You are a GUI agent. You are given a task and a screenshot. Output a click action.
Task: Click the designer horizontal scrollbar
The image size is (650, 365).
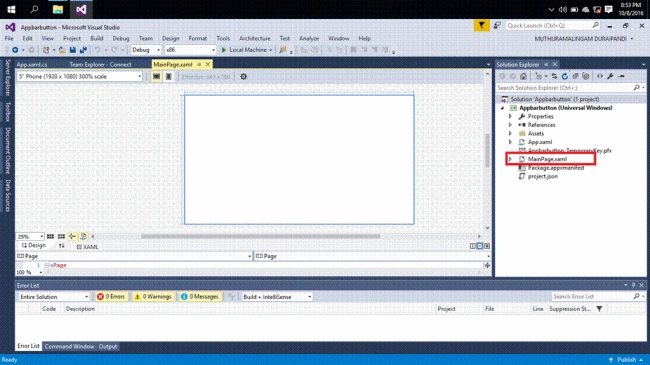pos(260,236)
